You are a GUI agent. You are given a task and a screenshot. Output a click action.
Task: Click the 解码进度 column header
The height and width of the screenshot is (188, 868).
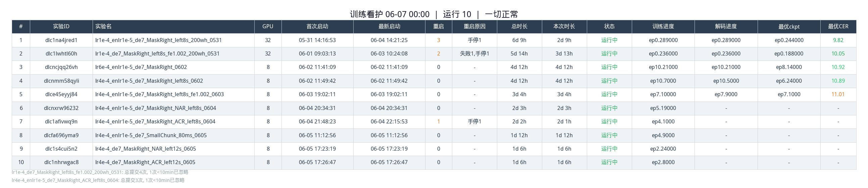[726, 26]
